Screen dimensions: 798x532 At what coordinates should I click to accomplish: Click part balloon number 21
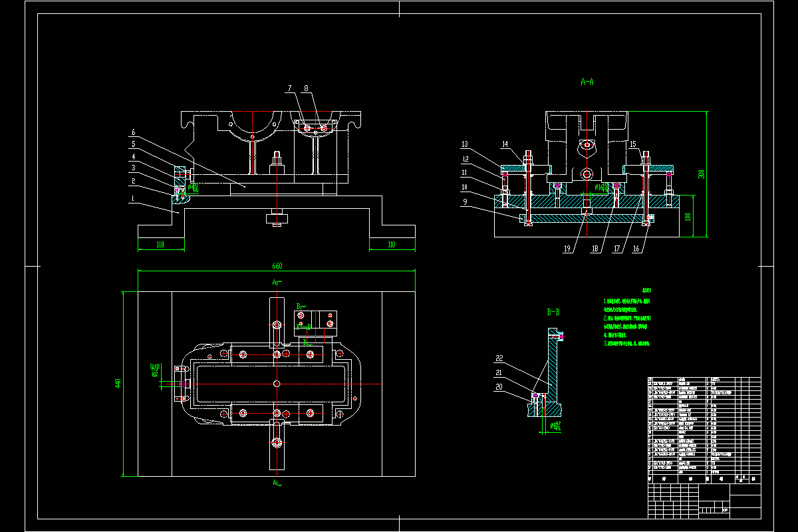point(499,373)
